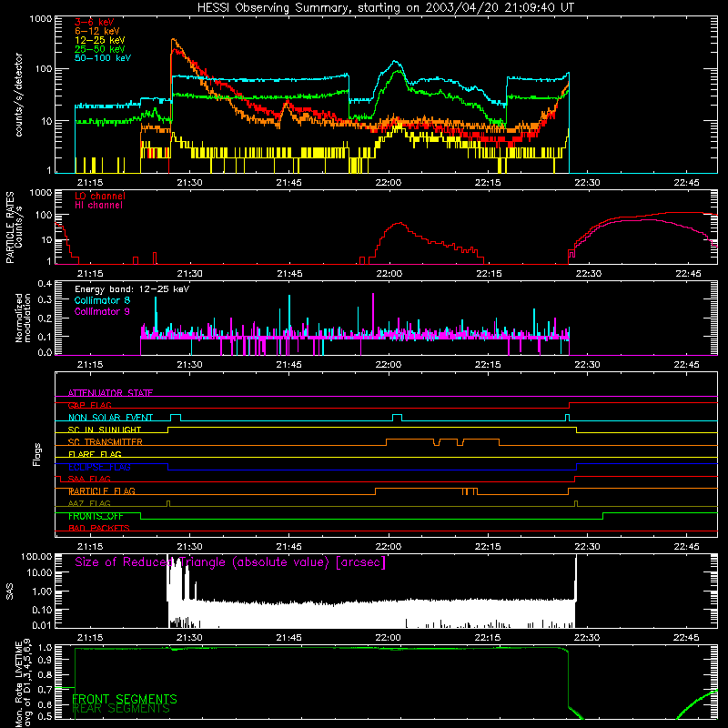Select the orange 6-12 keV legend label
Screen dimensions: 728x728
pos(96,31)
